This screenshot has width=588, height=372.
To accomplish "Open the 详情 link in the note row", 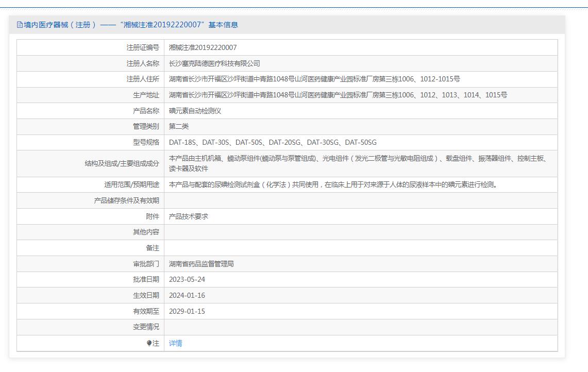I will pos(175,343).
